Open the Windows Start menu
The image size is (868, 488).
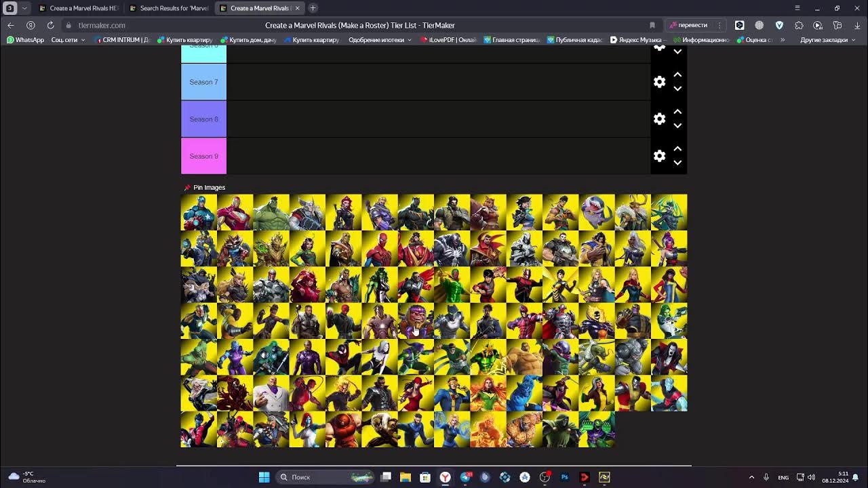[264, 477]
